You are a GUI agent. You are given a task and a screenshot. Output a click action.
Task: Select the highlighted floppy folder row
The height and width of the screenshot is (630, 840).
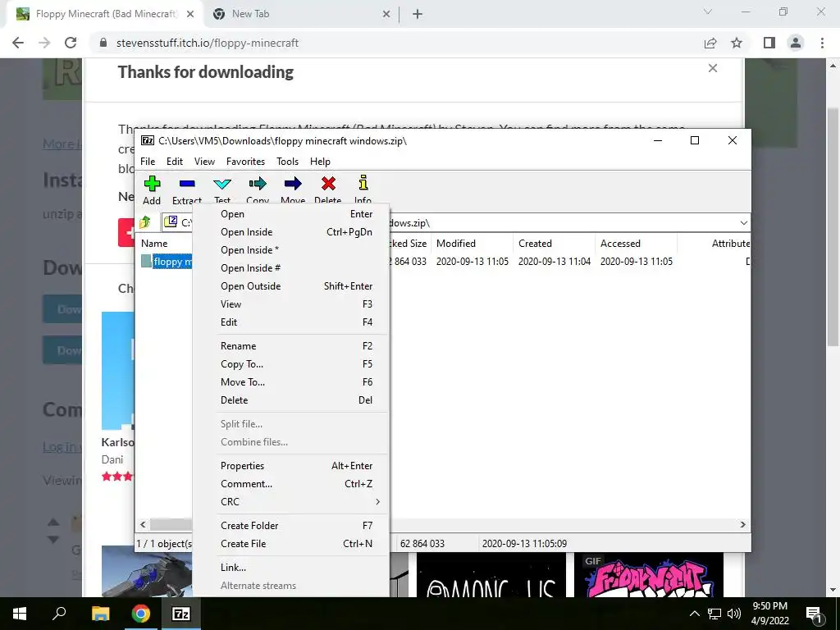[166, 262]
